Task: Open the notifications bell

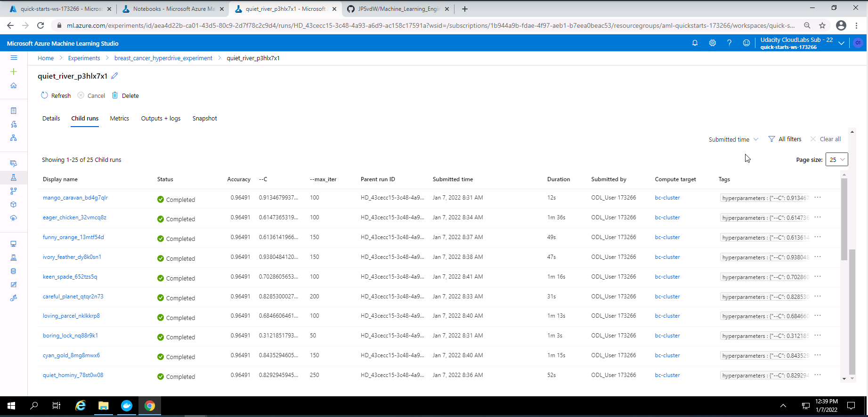Action: coord(695,43)
